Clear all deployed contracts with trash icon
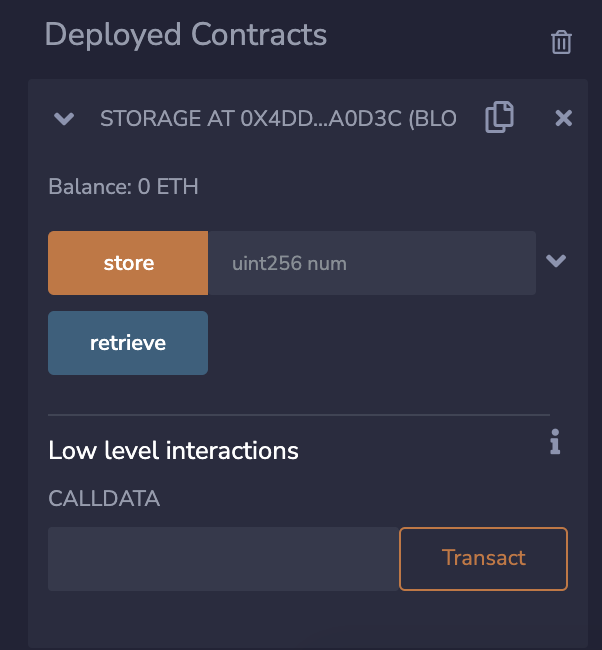 561,42
